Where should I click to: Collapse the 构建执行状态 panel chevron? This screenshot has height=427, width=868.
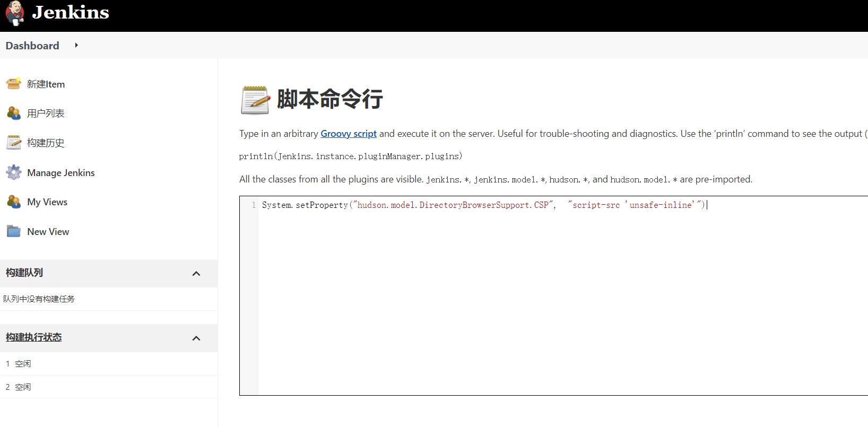pos(196,338)
